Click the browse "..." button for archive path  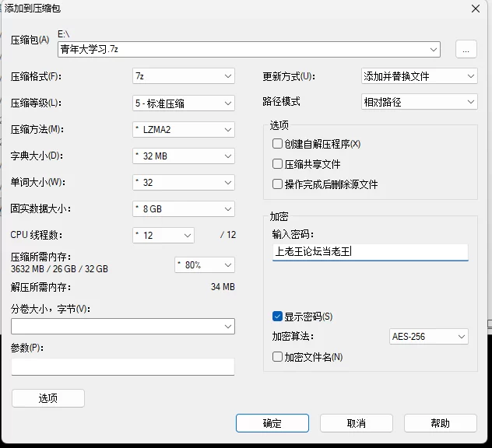466,49
